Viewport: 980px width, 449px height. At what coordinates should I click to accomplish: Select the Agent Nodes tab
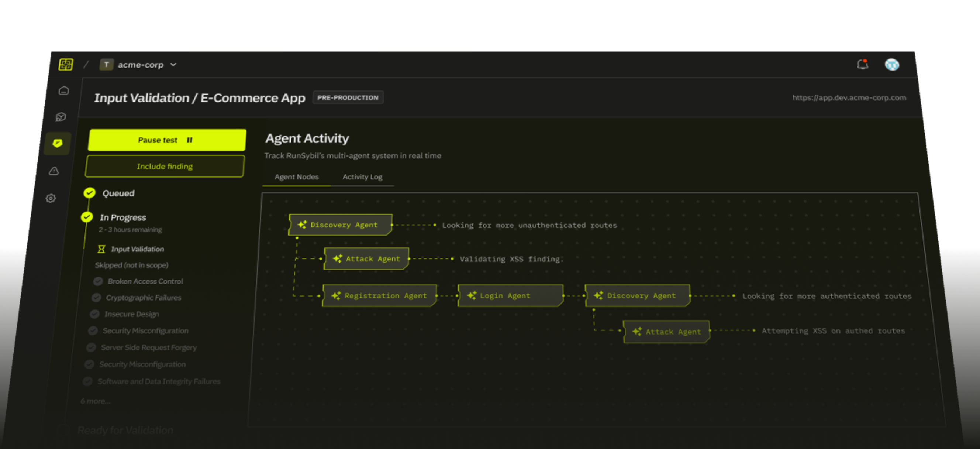[296, 177]
